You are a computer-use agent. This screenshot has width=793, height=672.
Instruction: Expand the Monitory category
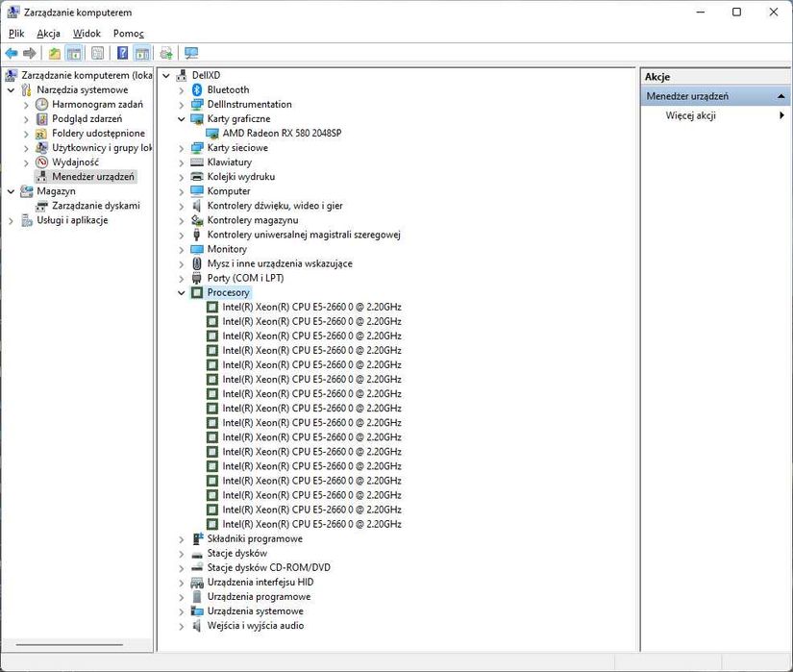click(x=181, y=249)
